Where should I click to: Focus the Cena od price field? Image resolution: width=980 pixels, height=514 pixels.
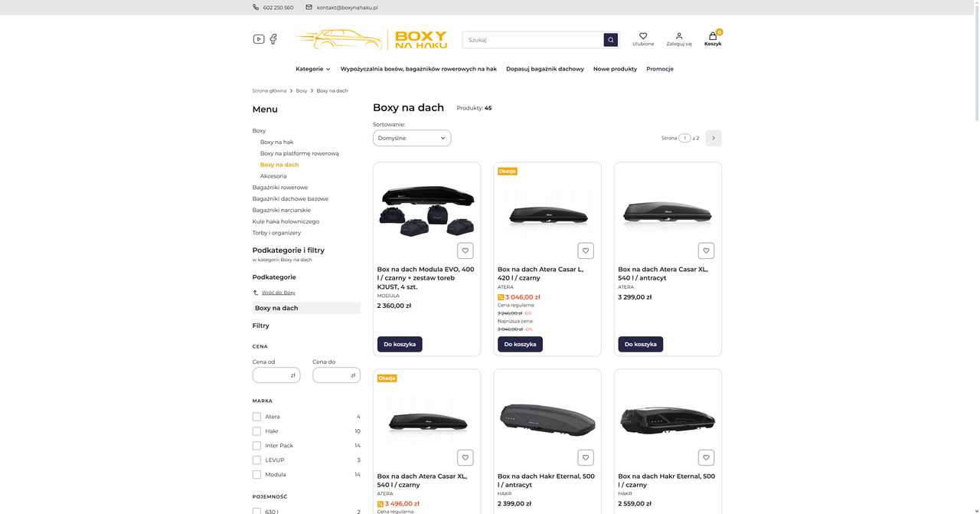276,375
